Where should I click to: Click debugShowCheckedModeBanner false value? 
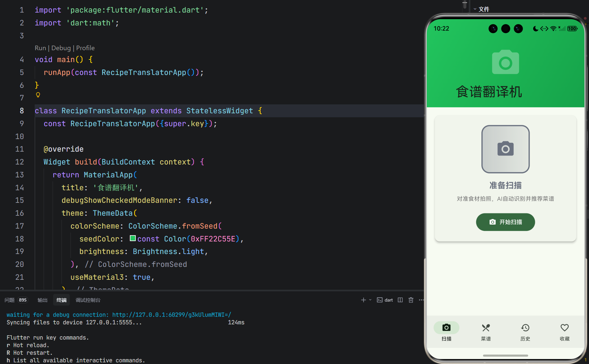197,200
